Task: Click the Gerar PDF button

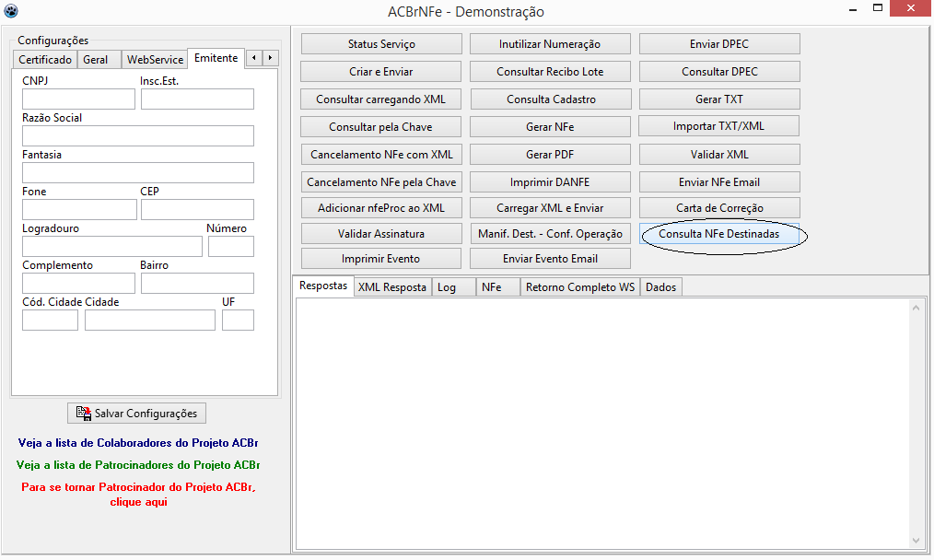Action: [x=551, y=155]
